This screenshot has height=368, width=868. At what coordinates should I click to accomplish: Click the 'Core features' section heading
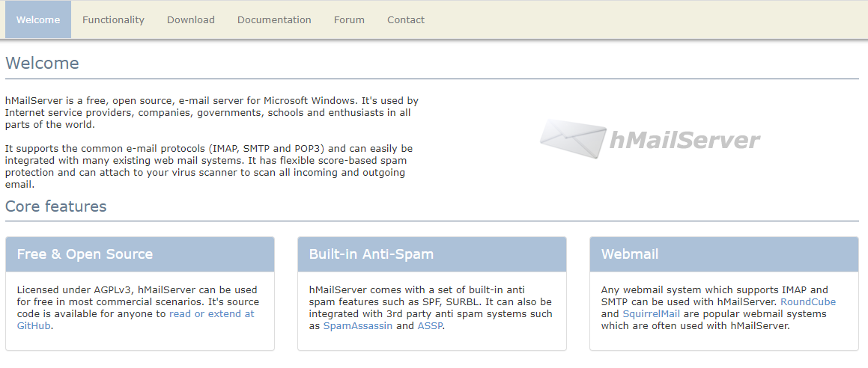tap(56, 206)
